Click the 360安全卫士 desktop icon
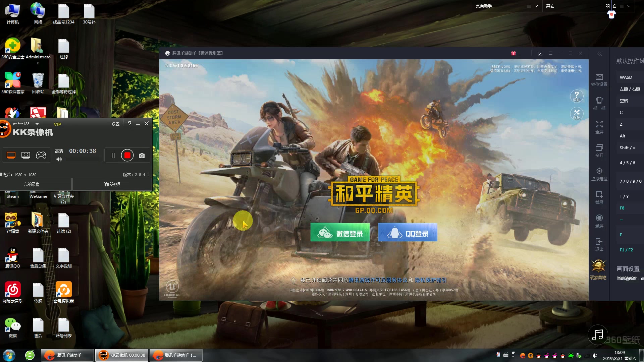The width and height of the screenshot is (644, 362). 13,48
